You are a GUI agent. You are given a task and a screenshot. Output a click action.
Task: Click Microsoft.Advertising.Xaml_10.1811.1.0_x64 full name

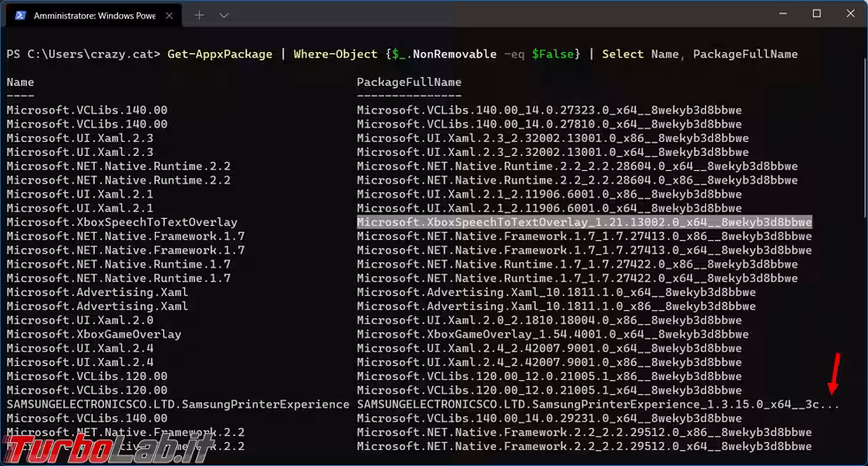point(556,291)
